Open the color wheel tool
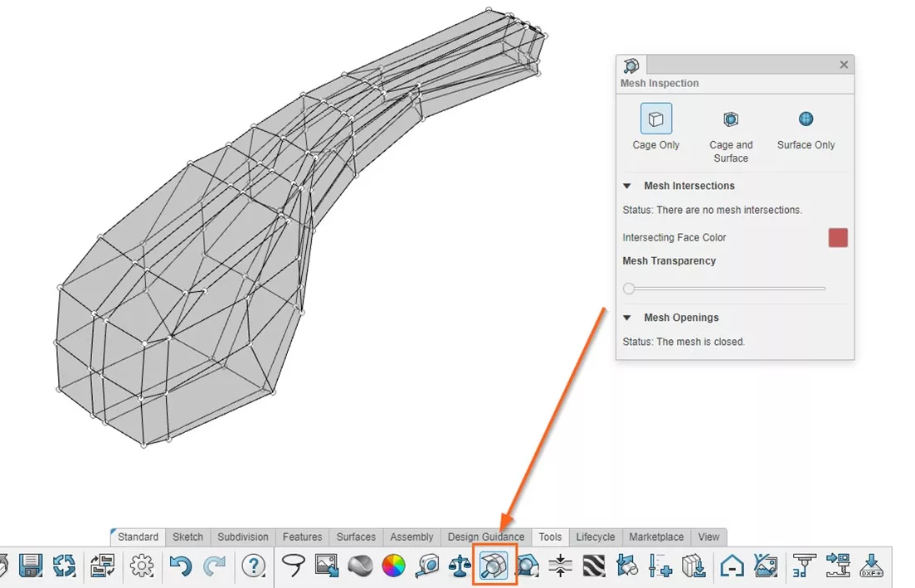Viewport: 915px width, 588px height. coord(392,566)
